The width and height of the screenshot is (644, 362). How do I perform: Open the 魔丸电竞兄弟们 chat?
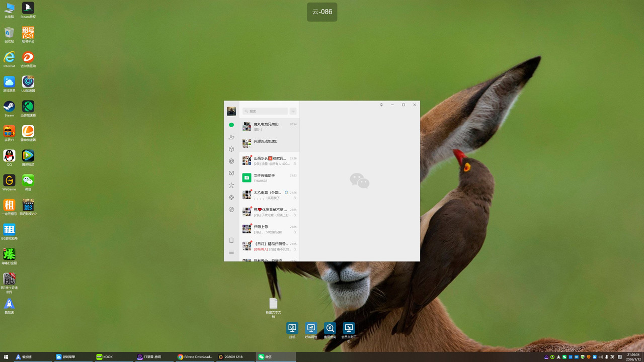coord(269,127)
